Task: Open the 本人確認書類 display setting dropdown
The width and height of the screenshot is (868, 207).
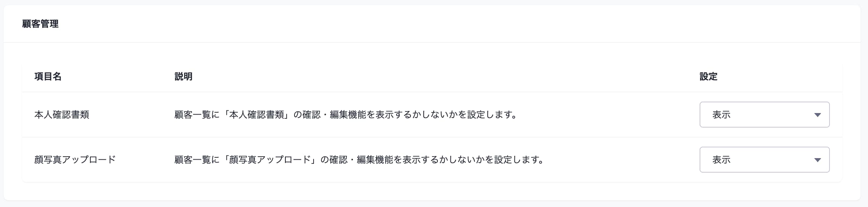Action: point(764,115)
